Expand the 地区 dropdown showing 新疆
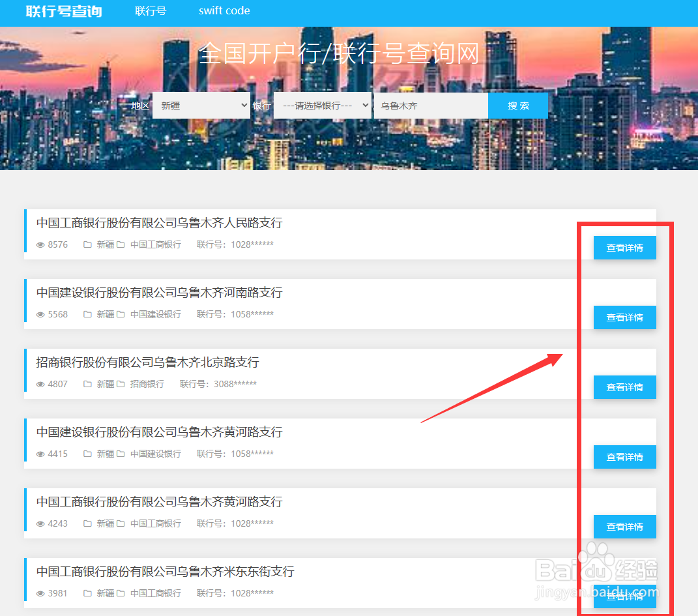Viewport: 698px width, 616px height. click(x=201, y=106)
